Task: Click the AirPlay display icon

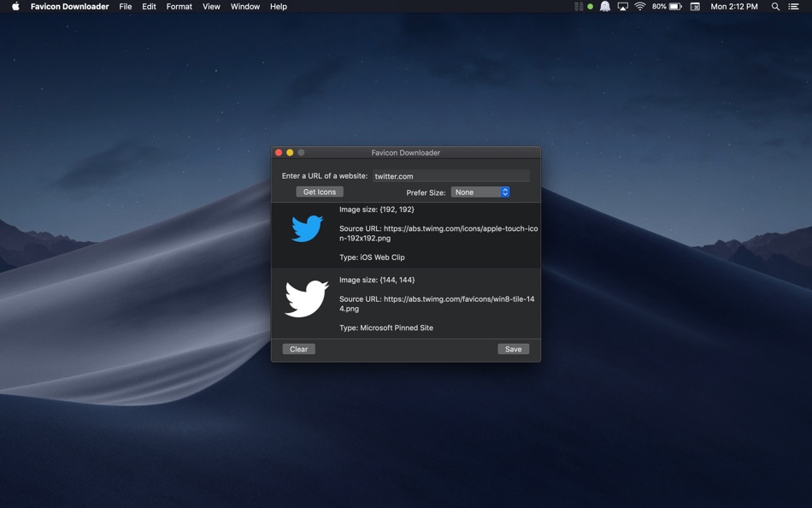Action: point(623,6)
